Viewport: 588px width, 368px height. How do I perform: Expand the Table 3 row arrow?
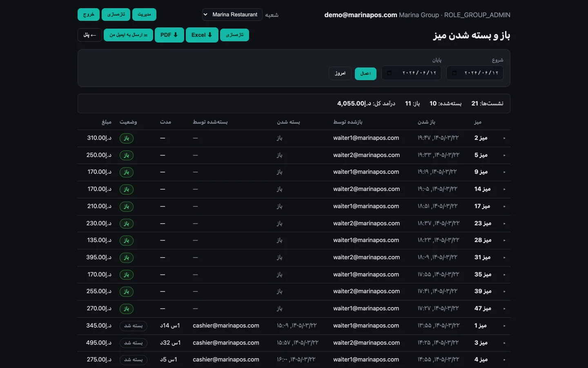[x=504, y=343]
